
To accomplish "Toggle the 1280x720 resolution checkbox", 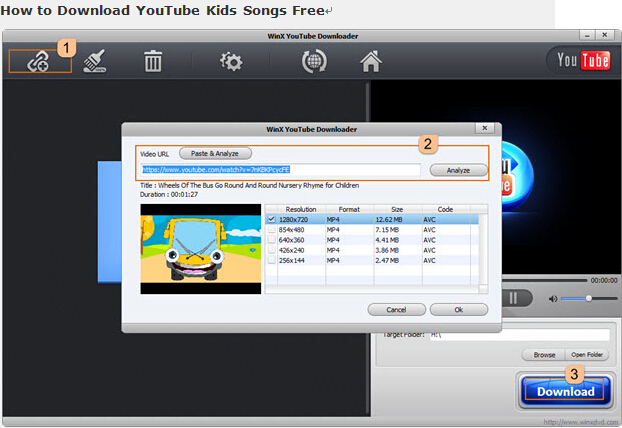I will 271,219.
